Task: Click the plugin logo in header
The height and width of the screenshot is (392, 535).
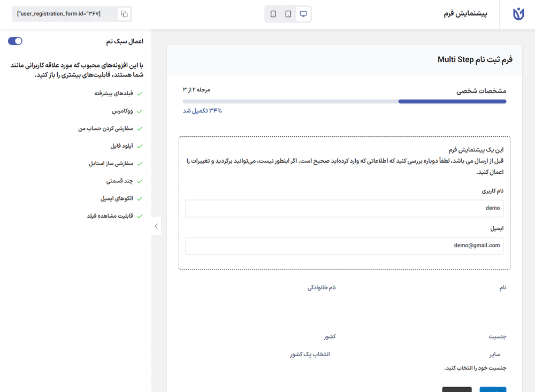Action: tap(517, 14)
